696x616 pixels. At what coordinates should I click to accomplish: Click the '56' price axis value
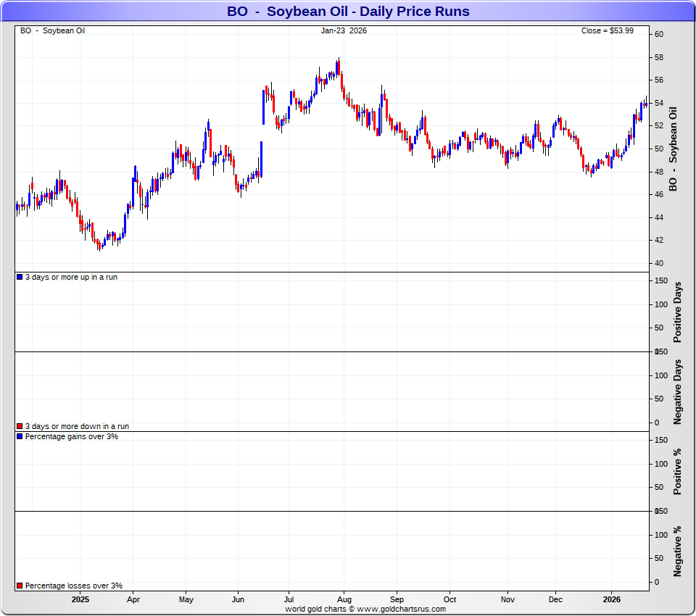coord(659,80)
